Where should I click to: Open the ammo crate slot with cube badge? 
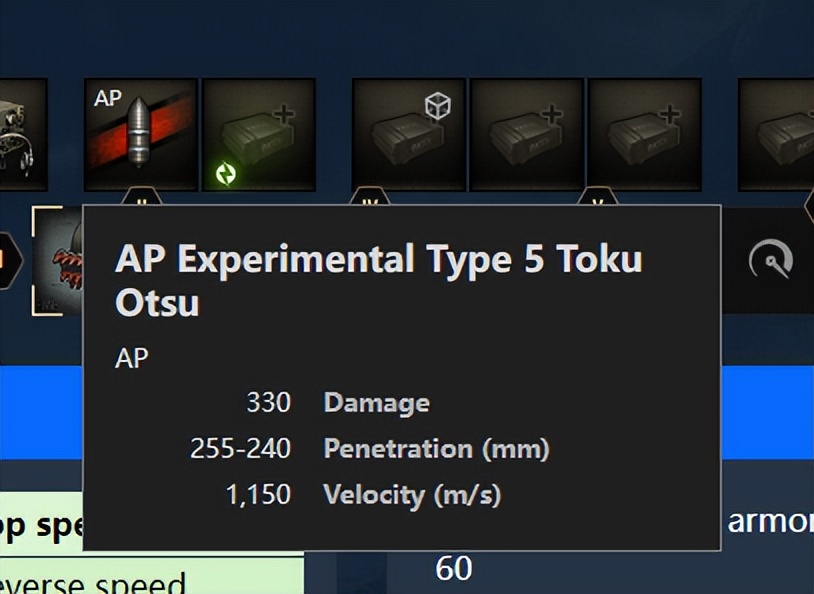coord(409,135)
